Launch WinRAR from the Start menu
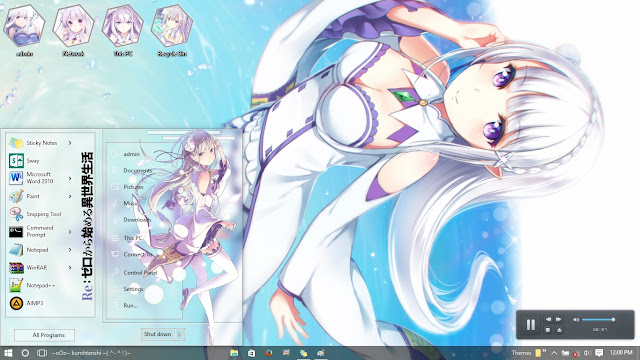 (x=40, y=268)
